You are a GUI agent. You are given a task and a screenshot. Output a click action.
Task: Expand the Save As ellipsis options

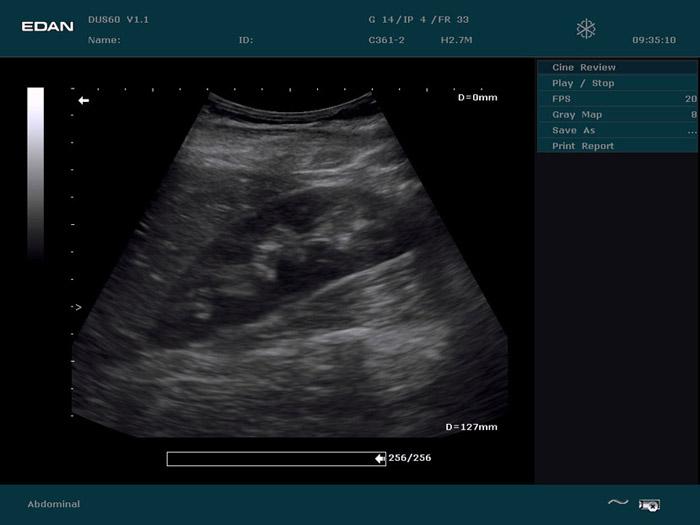point(692,131)
